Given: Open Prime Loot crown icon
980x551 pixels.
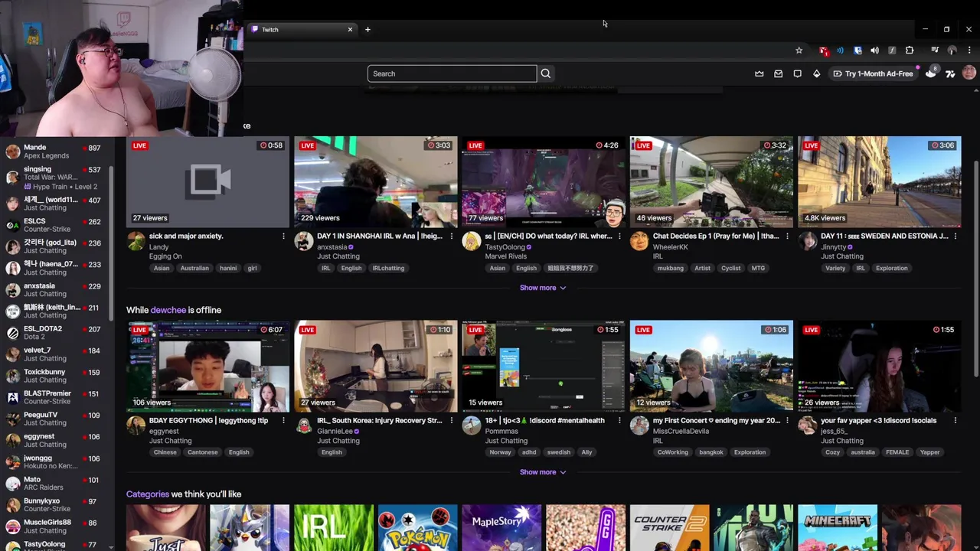Looking at the screenshot, I should (x=759, y=73).
